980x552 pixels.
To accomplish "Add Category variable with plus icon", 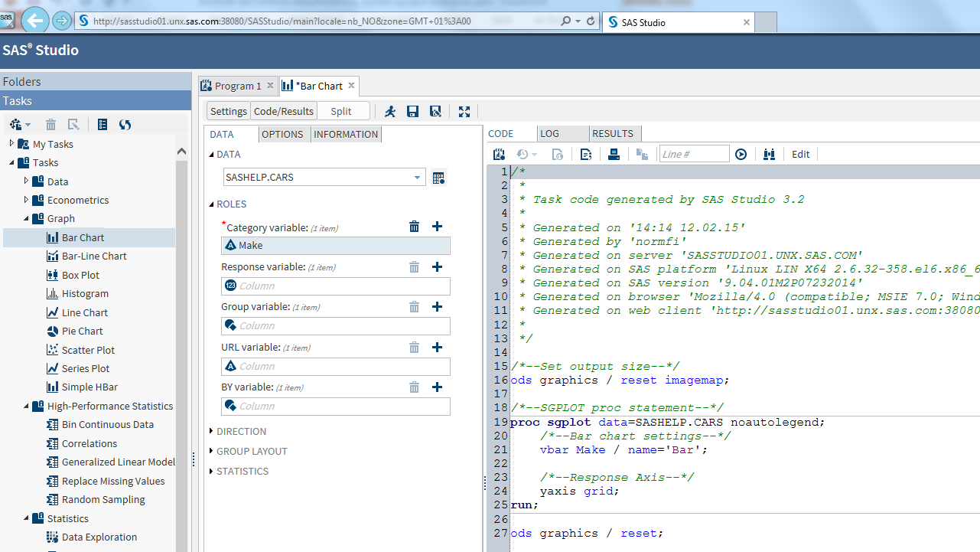I will [x=438, y=226].
